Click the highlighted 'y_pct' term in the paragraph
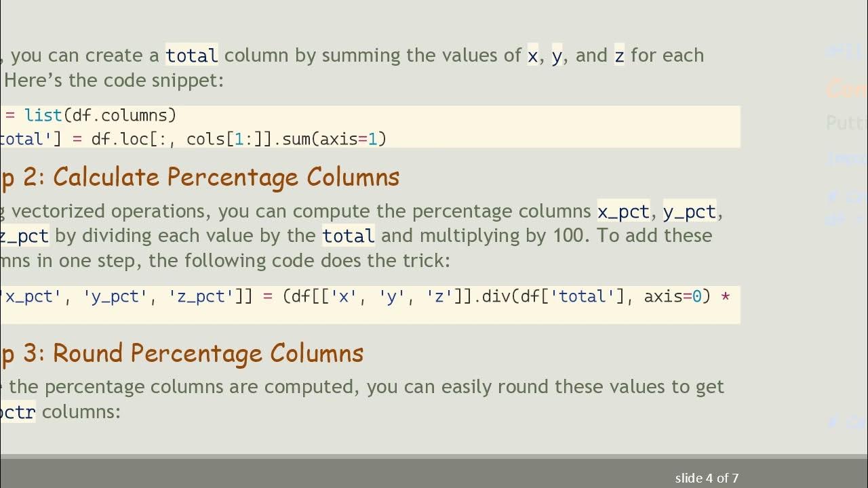The height and width of the screenshot is (488, 868). [690, 212]
